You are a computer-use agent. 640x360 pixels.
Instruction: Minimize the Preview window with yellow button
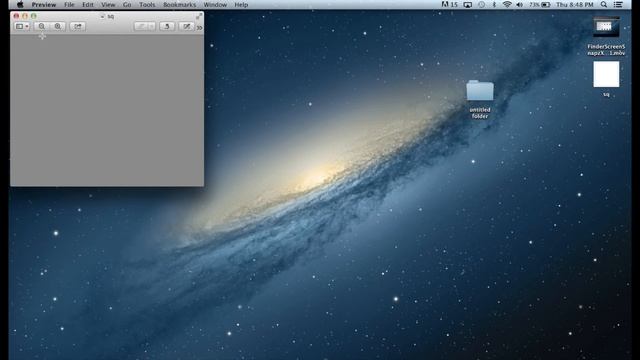pyautogui.click(x=25, y=16)
